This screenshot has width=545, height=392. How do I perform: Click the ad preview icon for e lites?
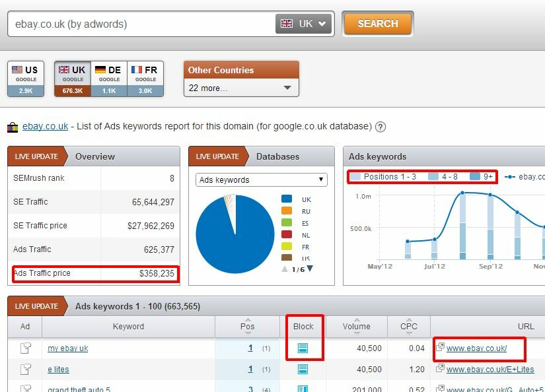[x=25, y=370]
